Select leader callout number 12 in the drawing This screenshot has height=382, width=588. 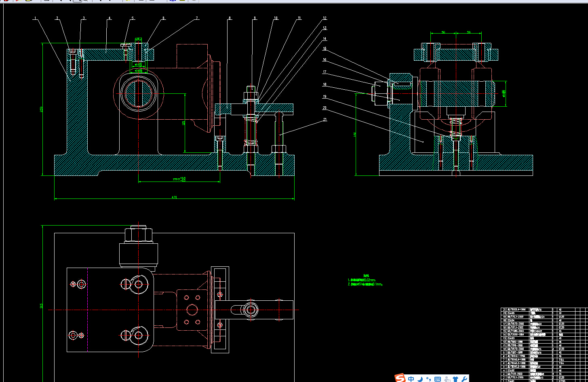(x=325, y=18)
